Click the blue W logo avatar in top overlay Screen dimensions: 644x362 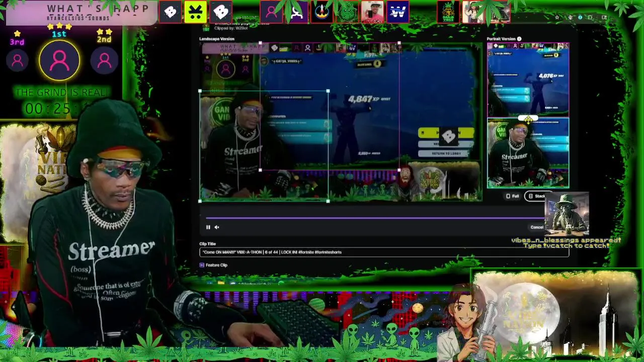pyautogui.click(x=397, y=12)
